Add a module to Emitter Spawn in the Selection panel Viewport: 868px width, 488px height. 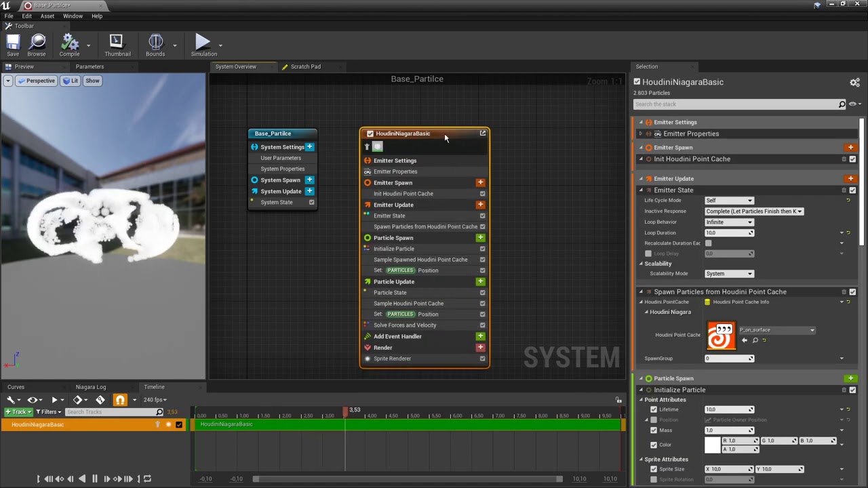[x=850, y=147]
